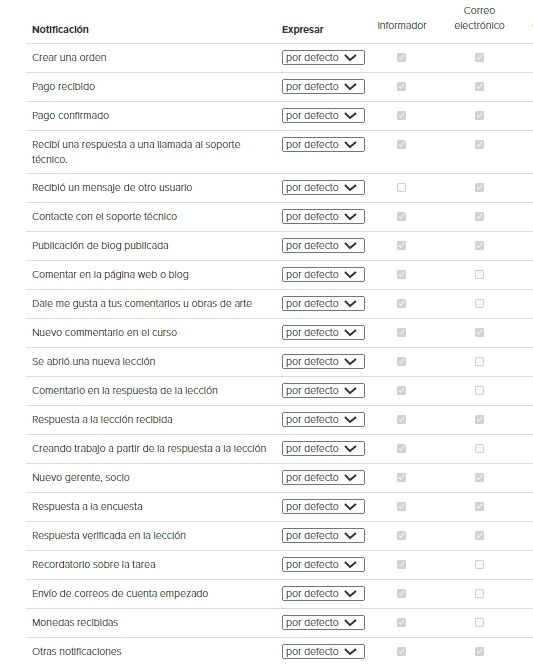Expand 'Publicación de blog publicada' dropdown
The width and height of the screenshot is (533, 671).
(x=323, y=245)
